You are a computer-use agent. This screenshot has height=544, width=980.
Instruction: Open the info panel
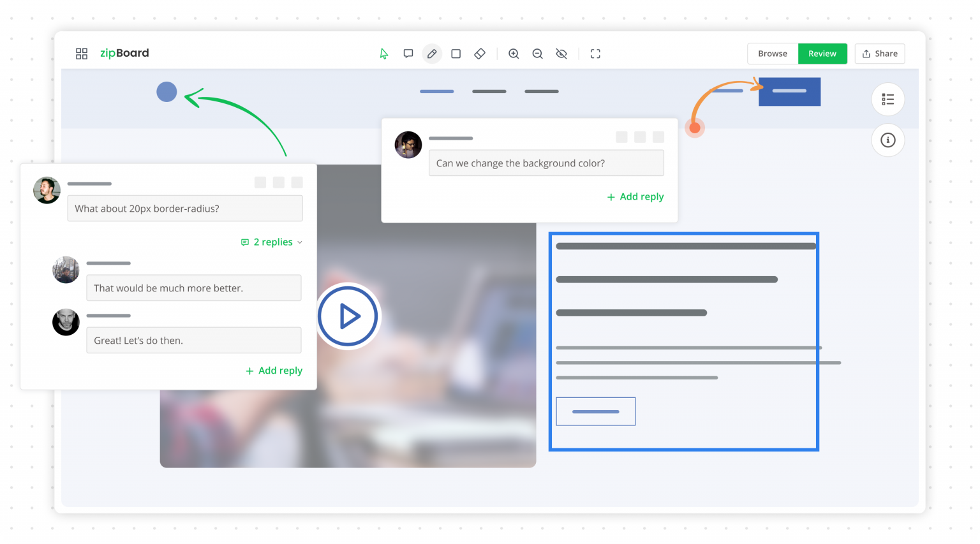click(887, 140)
